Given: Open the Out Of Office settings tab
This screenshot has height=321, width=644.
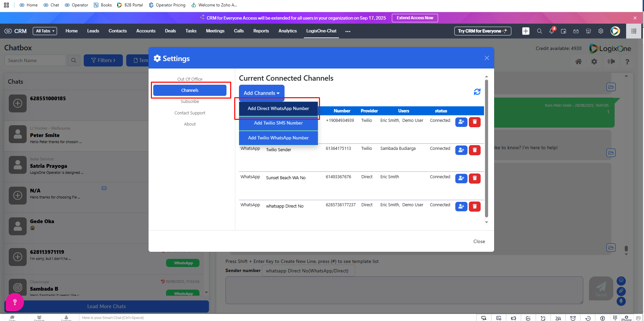Looking at the screenshot, I should point(190,79).
